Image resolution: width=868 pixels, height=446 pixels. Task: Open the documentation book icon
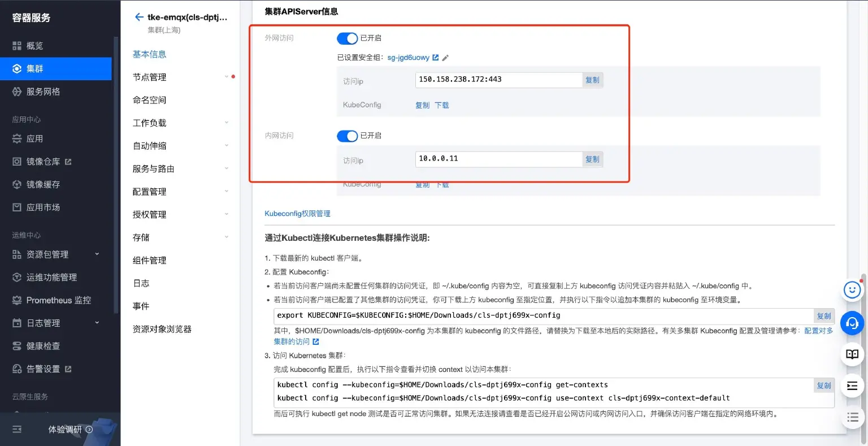tap(852, 354)
